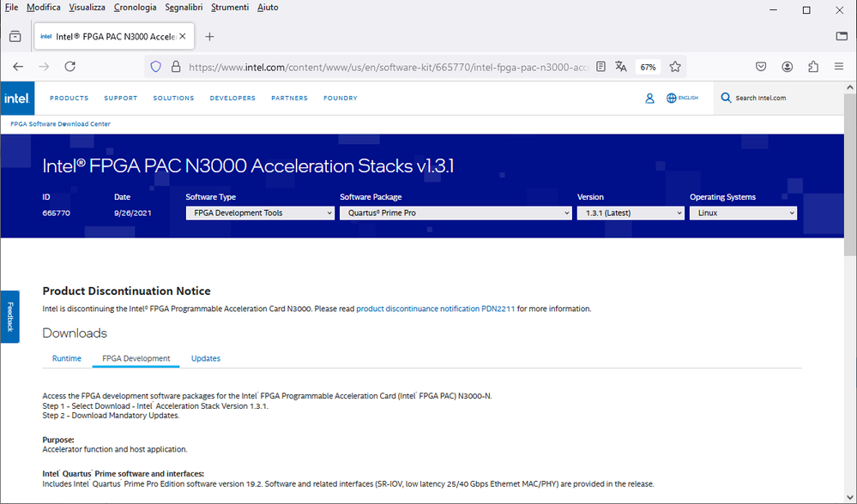Click the blue Feedback side button
The width and height of the screenshot is (857, 504).
click(x=10, y=316)
